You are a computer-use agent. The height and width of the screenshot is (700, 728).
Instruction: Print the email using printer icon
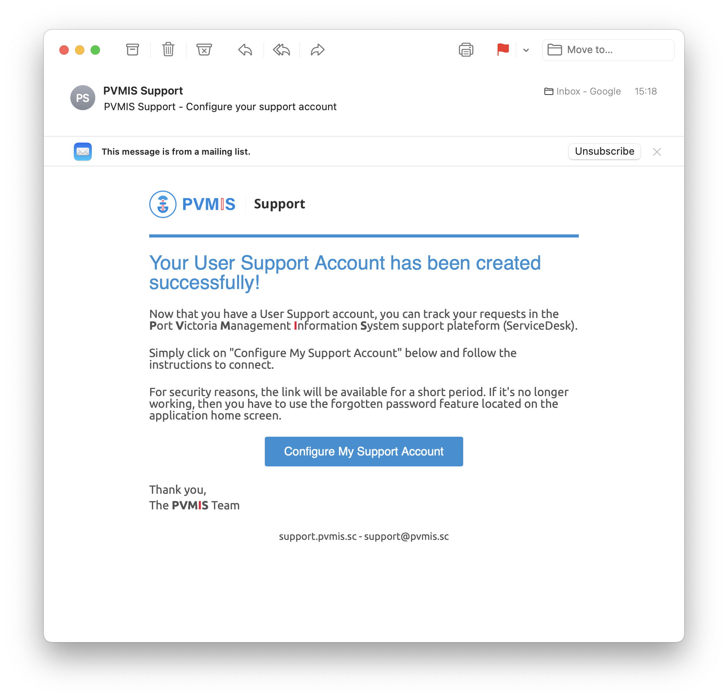[x=466, y=50]
